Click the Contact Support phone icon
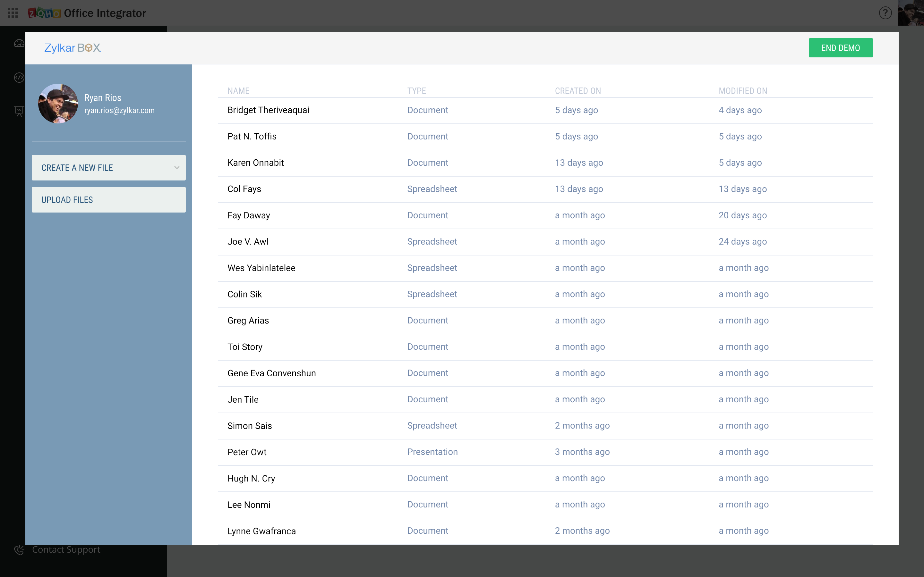 (x=19, y=549)
